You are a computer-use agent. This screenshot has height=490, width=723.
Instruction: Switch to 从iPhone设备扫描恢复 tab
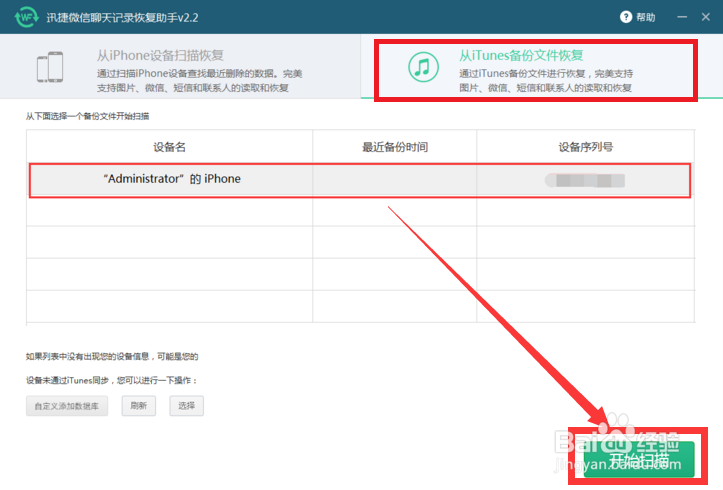(x=180, y=66)
